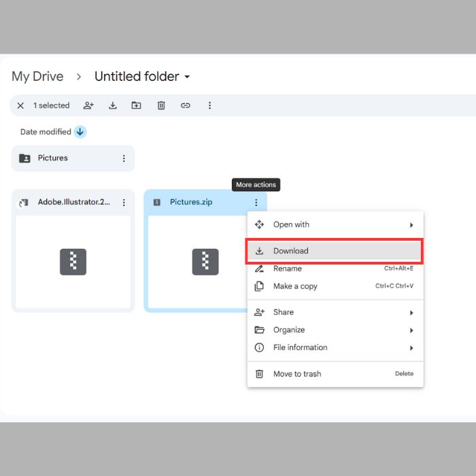
Task: Click the Rename pencil icon
Action: click(x=259, y=269)
